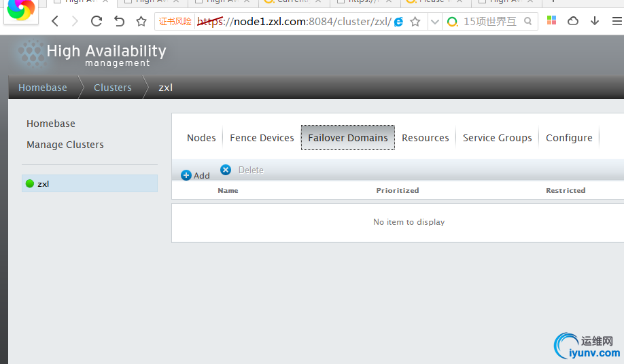Click the green search engine logo
Screen dimensions: 624x364
[453, 22]
